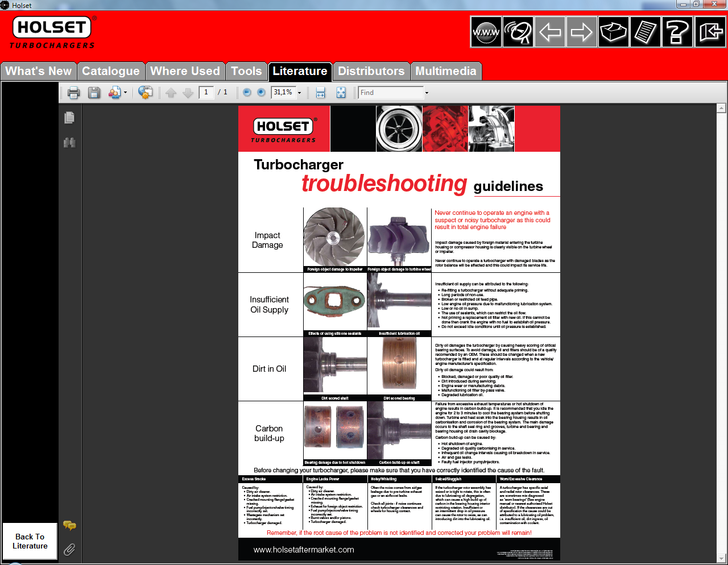728x565 pixels.
Task: Go to previous page with up arrow
Action: pyautogui.click(x=171, y=93)
